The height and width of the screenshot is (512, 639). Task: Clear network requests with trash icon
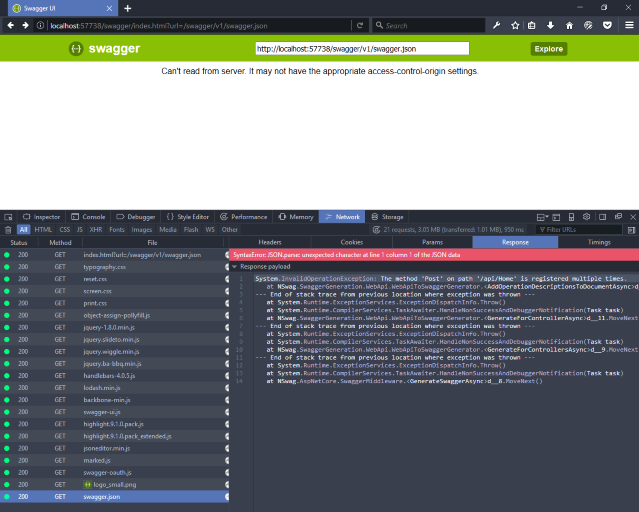(x=8, y=230)
